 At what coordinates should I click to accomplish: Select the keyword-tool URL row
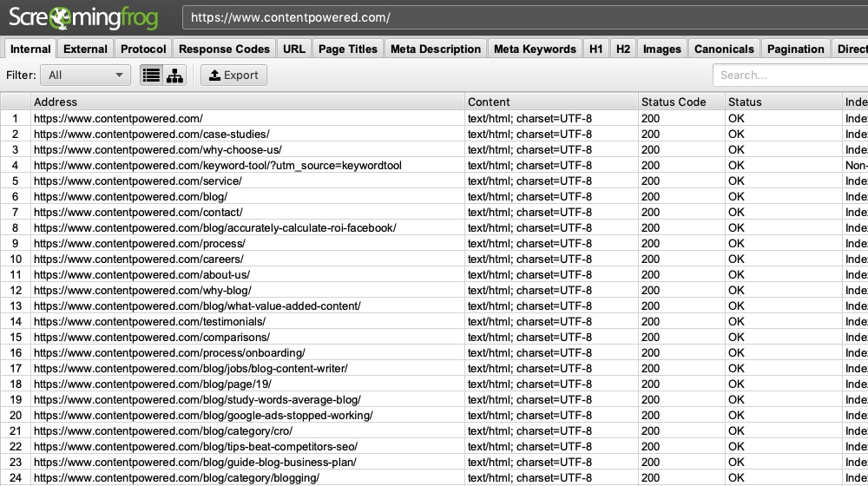pyautogui.click(x=217, y=166)
